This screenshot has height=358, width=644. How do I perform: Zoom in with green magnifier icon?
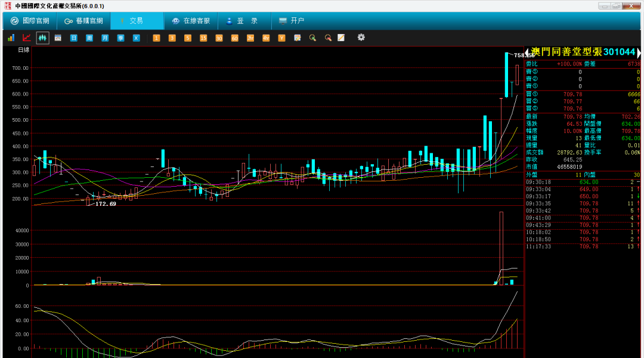coord(312,38)
